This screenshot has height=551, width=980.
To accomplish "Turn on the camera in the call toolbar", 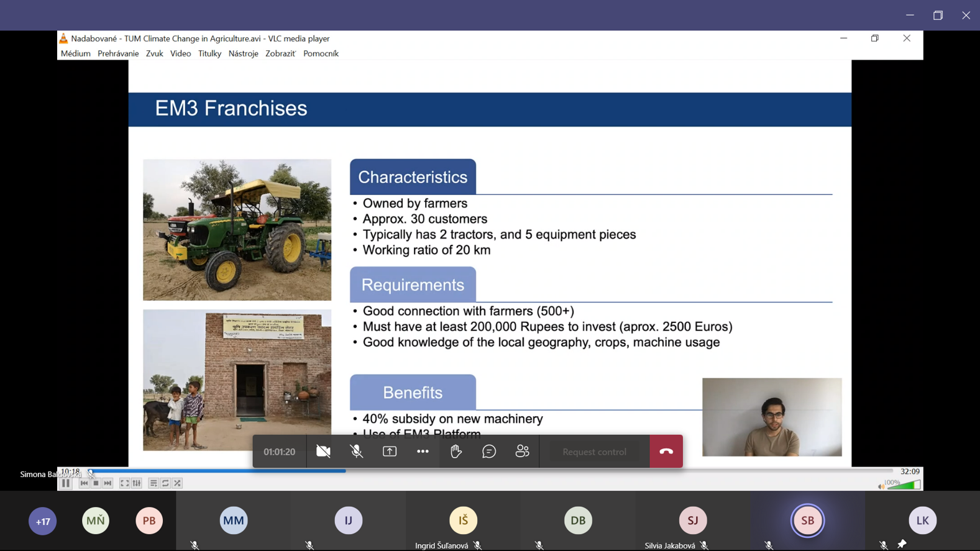I will point(323,452).
